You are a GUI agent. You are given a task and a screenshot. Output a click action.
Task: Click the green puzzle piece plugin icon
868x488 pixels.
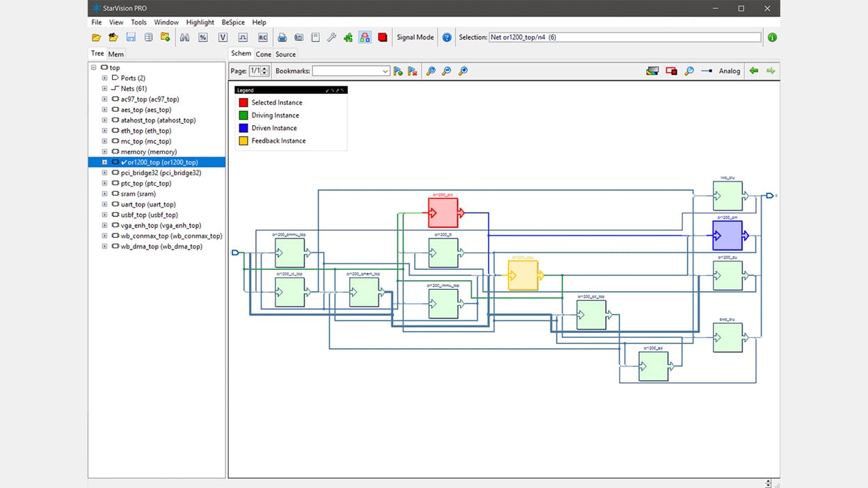point(348,38)
